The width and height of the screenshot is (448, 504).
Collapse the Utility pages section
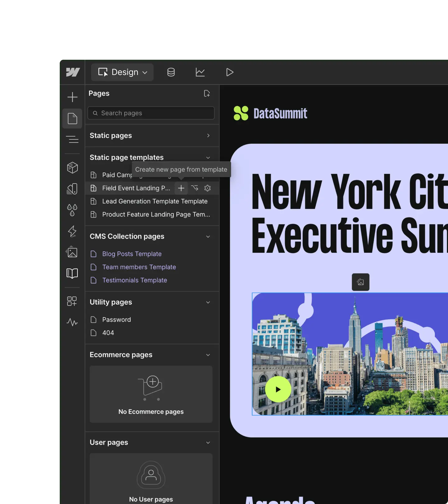(208, 302)
